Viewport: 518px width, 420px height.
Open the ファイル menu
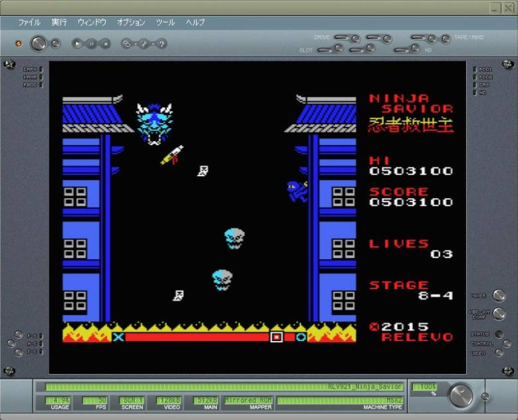click(29, 23)
